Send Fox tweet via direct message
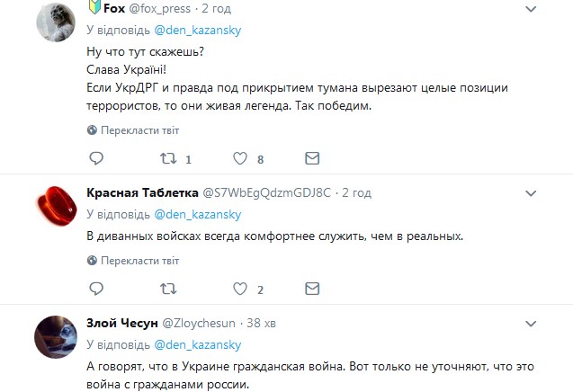 click(x=312, y=159)
